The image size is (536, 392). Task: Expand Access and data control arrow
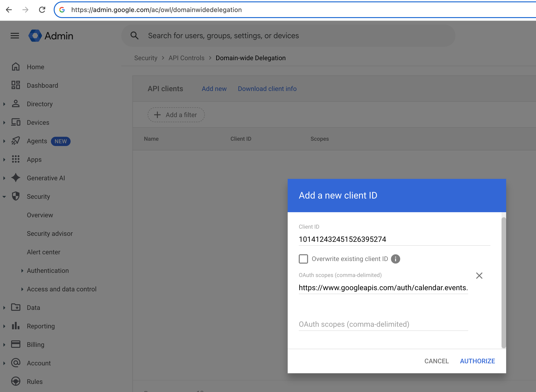click(x=22, y=289)
